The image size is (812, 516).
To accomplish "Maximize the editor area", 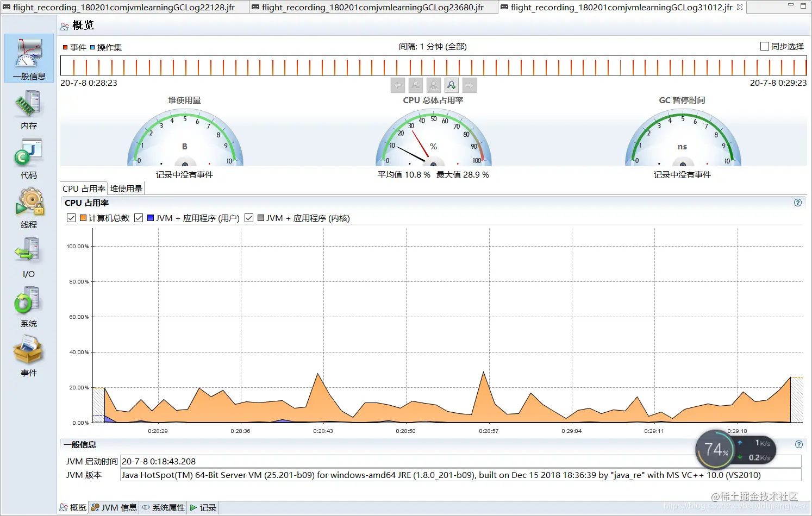I will [803, 6].
